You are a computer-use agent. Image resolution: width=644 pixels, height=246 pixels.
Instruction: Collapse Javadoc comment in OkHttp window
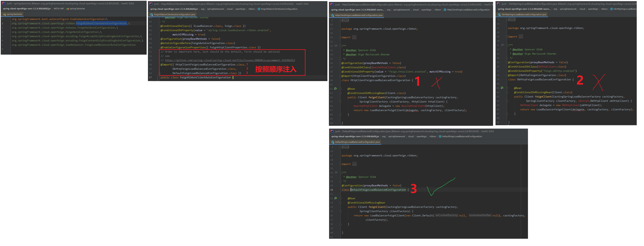[507, 45]
